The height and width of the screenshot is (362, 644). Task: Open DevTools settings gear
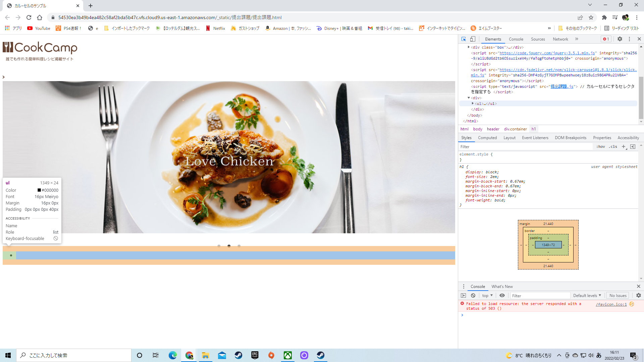(620, 39)
